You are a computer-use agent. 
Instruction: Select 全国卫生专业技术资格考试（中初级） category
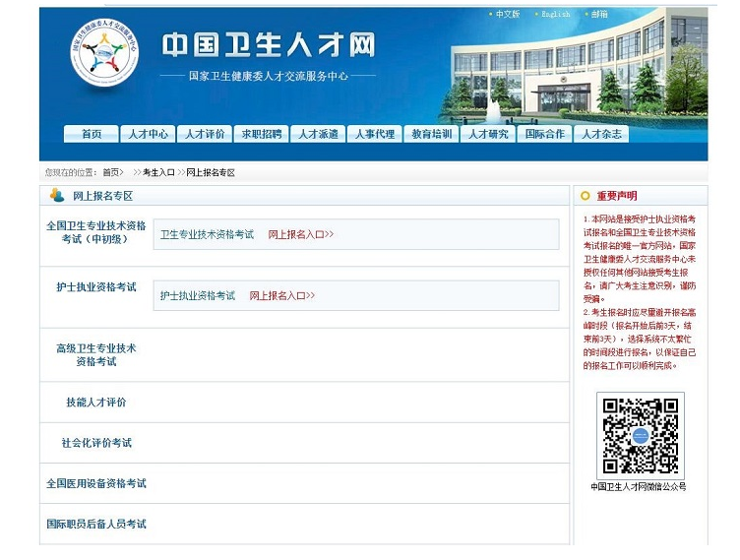point(95,232)
